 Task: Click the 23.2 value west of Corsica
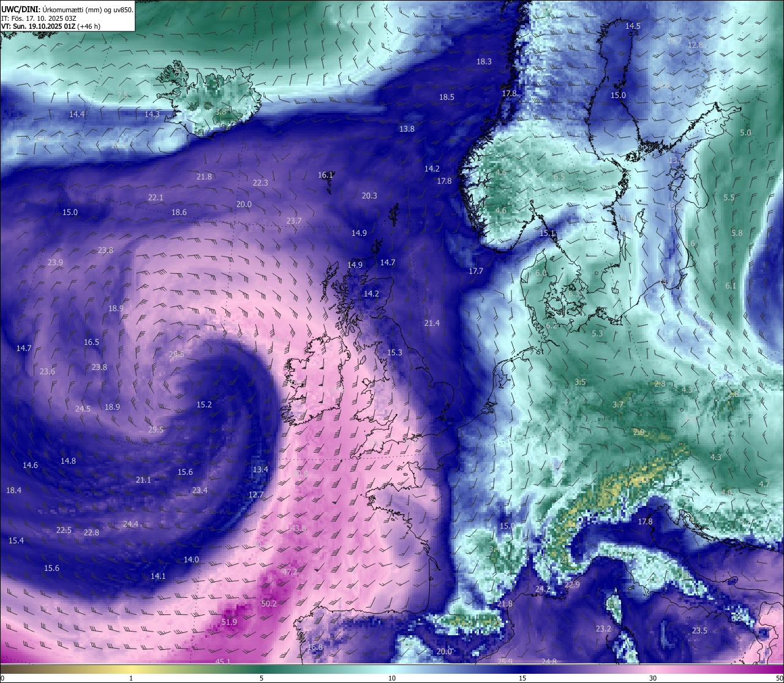click(x=603, y=628)
